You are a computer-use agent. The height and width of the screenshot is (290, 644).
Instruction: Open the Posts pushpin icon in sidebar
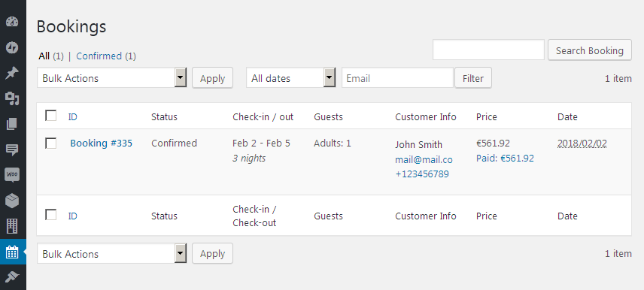[12, 73]
